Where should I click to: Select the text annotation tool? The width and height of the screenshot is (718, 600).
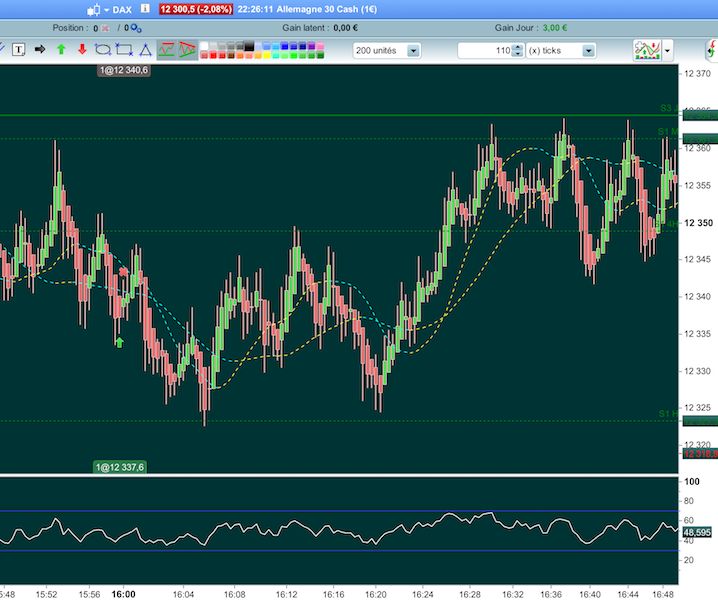(18, 49)
